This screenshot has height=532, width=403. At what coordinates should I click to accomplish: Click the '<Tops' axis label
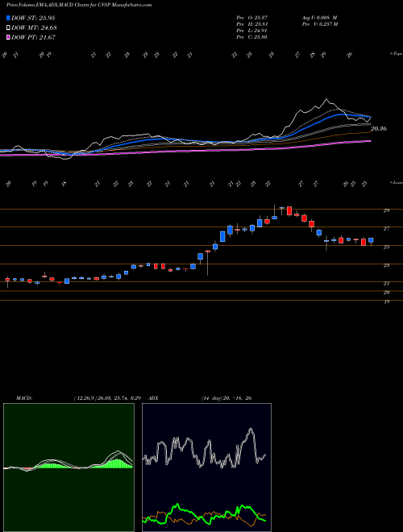point(396,54)
